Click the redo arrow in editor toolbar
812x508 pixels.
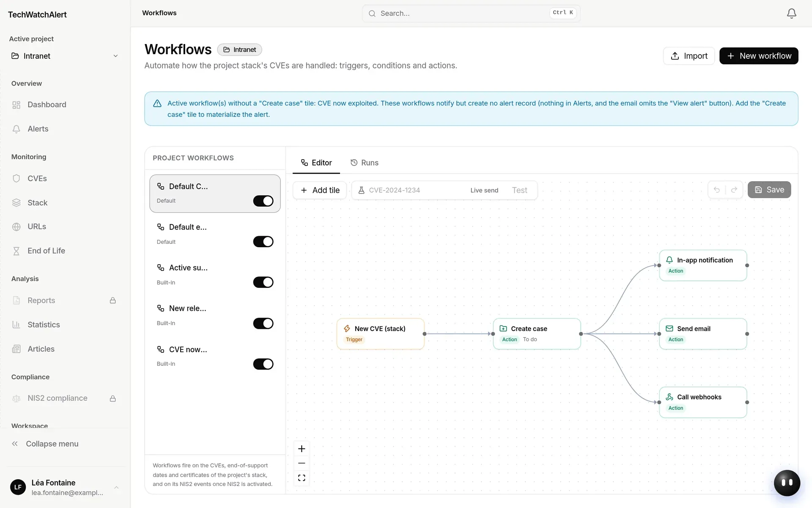(x=734, y=190)
